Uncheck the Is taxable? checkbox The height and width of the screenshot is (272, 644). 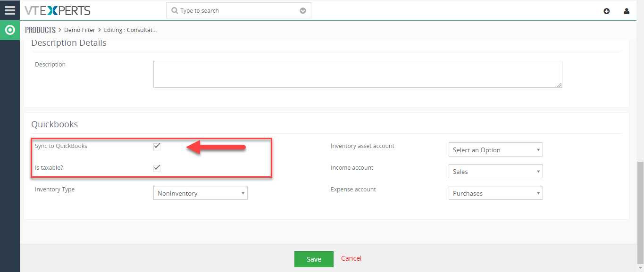point(157,168)
